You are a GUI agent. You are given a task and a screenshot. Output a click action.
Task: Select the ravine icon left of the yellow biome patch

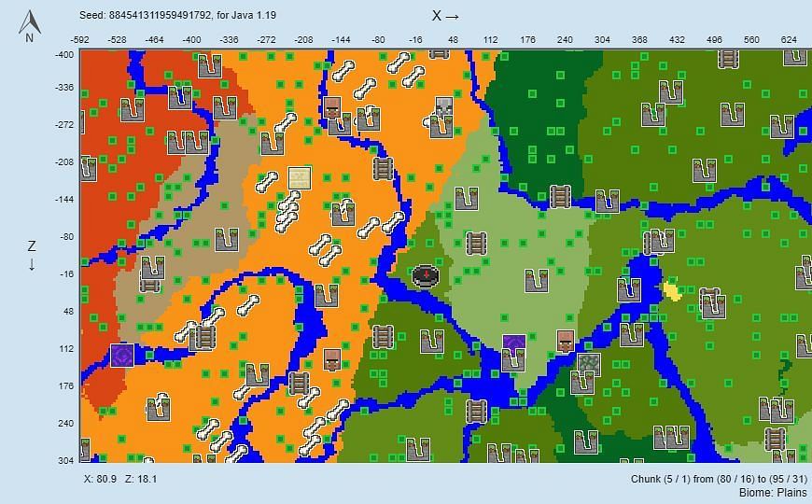click(x=629, y=290)
